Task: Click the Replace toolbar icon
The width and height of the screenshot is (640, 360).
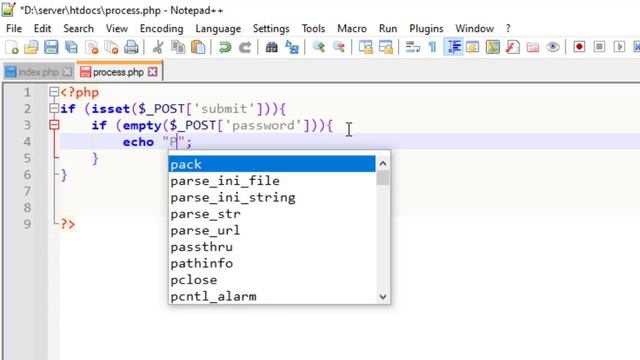Action: [x=292, y=47]
